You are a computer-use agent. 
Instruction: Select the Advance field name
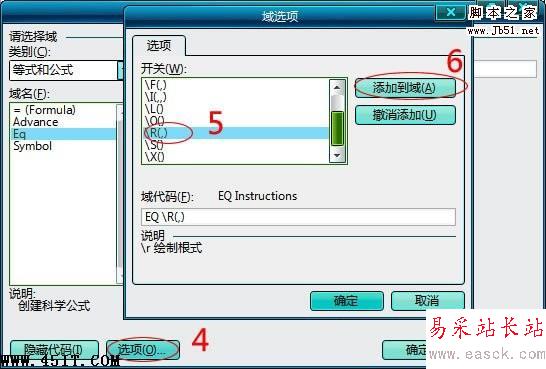(x=63, y=122)
